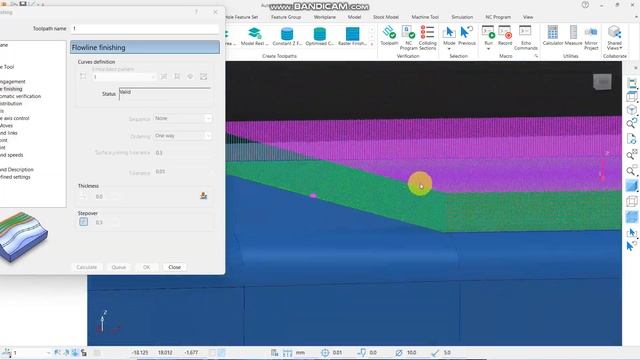Expand toolpath strategy gallery arrow
This screenshot has height=360, width=640.
coord(372,44)
